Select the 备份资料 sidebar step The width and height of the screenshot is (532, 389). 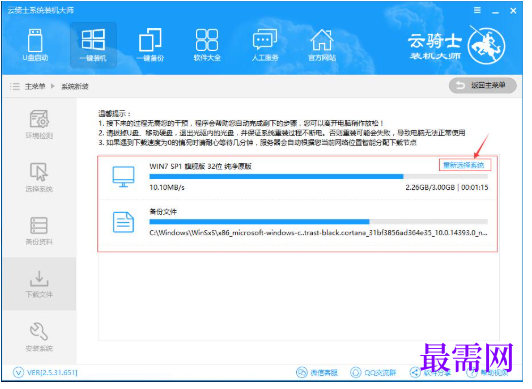39,231
